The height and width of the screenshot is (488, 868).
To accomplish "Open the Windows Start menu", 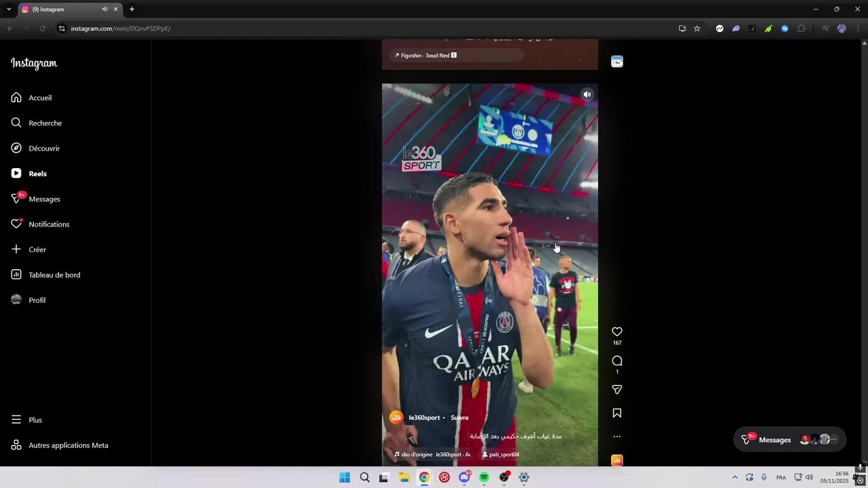I will (344, 477).
